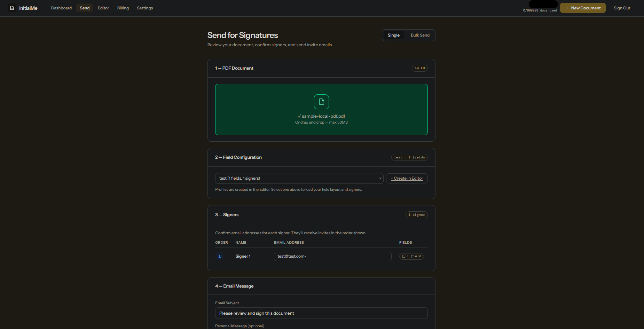
Task: Click the '3 — Signers' section header
Action: [x=227, y=215]
